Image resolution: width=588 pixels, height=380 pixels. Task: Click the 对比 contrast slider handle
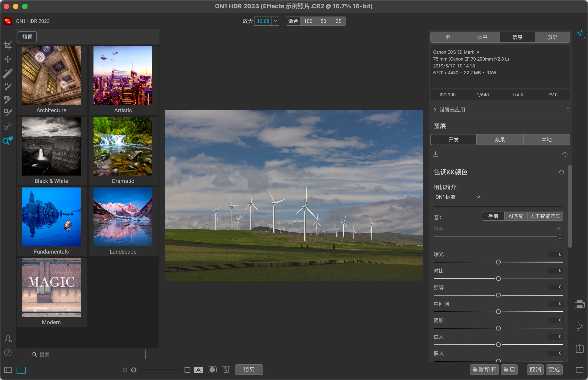point(498,279)
